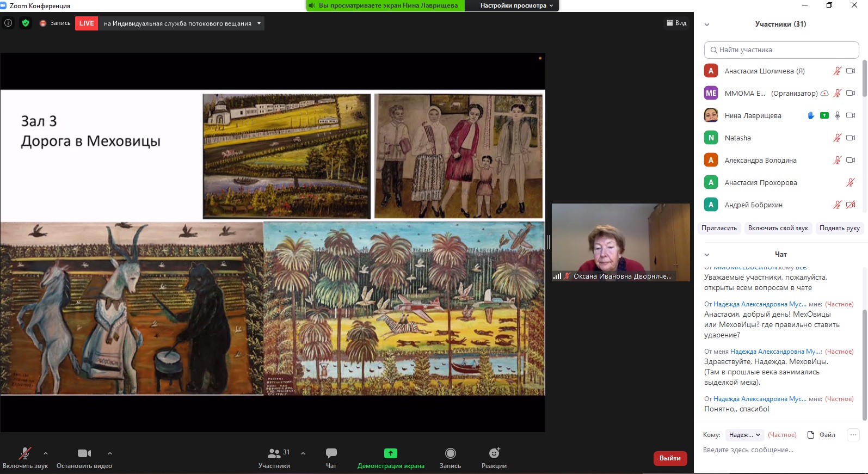Screen dimensions: 868x474
Task: Open the Participants list icon
Action: tap(274, 458)
